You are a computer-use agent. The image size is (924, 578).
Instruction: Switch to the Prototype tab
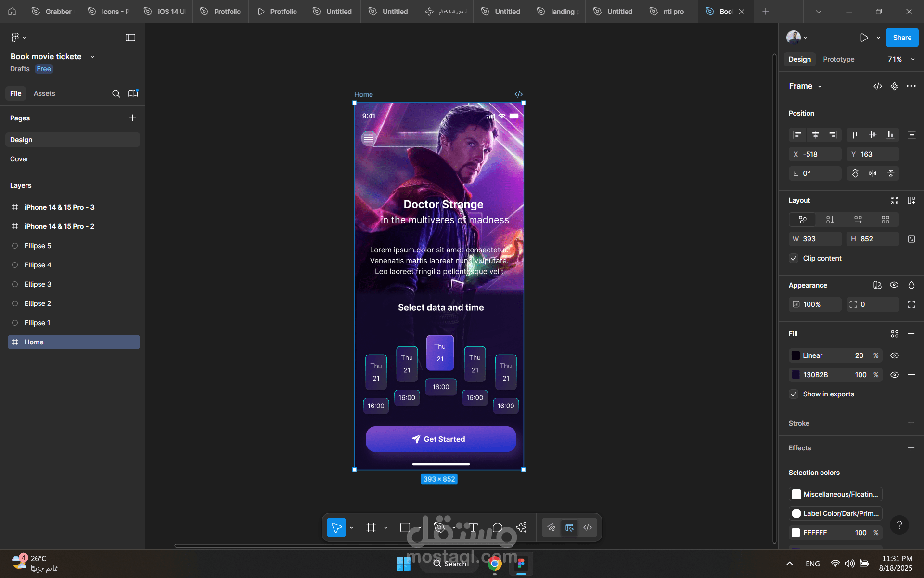[838, 59]
